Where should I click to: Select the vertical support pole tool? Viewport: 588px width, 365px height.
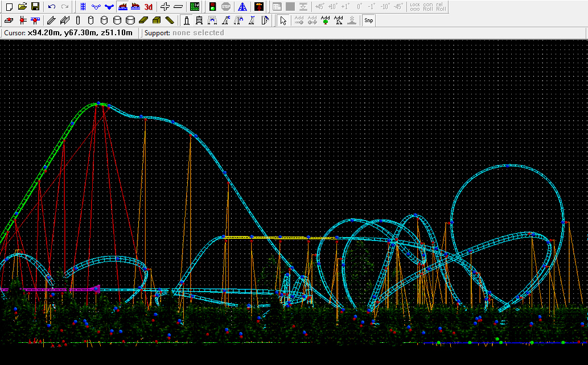pos(77,19)
